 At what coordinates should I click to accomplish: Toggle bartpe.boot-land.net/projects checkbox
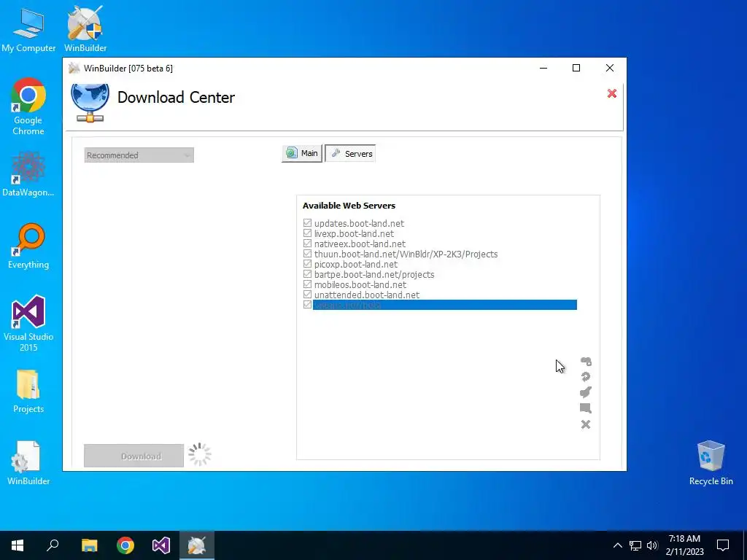[x=307, y=274]
